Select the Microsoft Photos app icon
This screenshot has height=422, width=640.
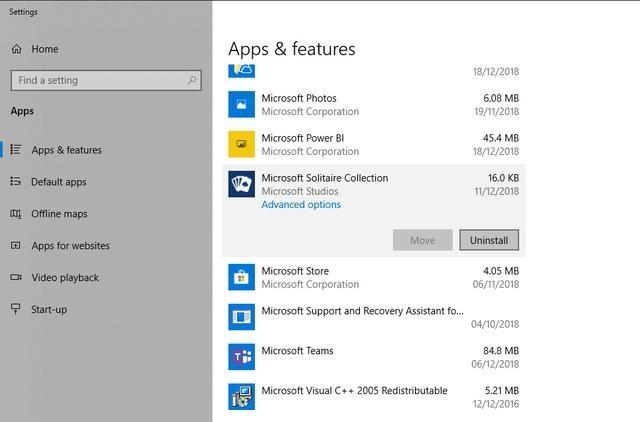242,104
